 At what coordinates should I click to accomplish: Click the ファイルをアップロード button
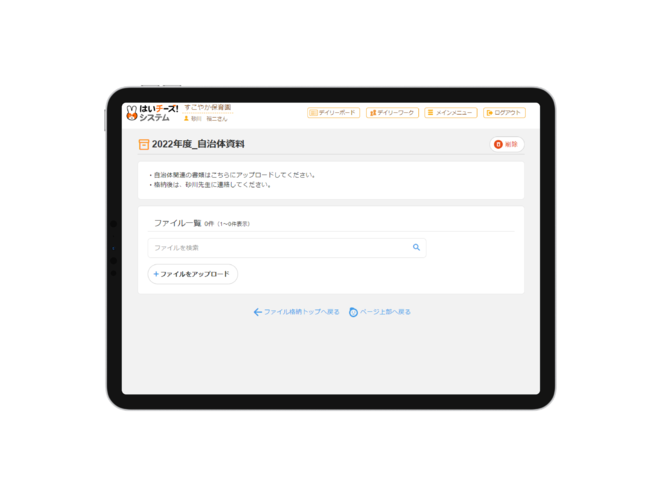pyautogui.click(x=193, y=274)
